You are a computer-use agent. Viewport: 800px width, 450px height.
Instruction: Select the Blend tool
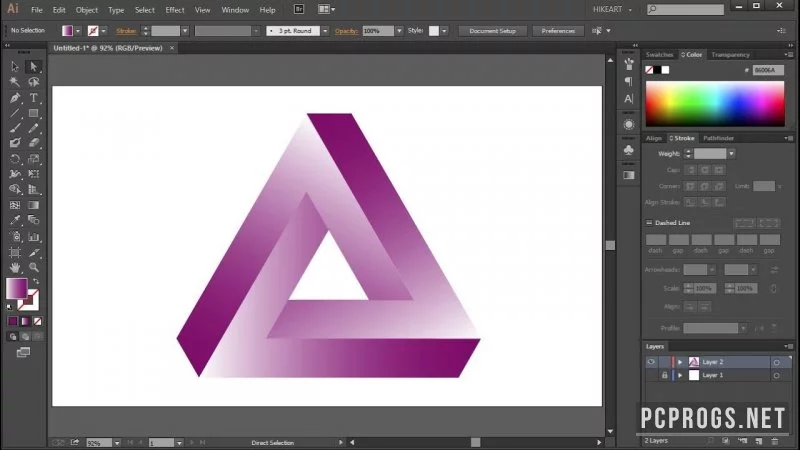coord(34,220)
